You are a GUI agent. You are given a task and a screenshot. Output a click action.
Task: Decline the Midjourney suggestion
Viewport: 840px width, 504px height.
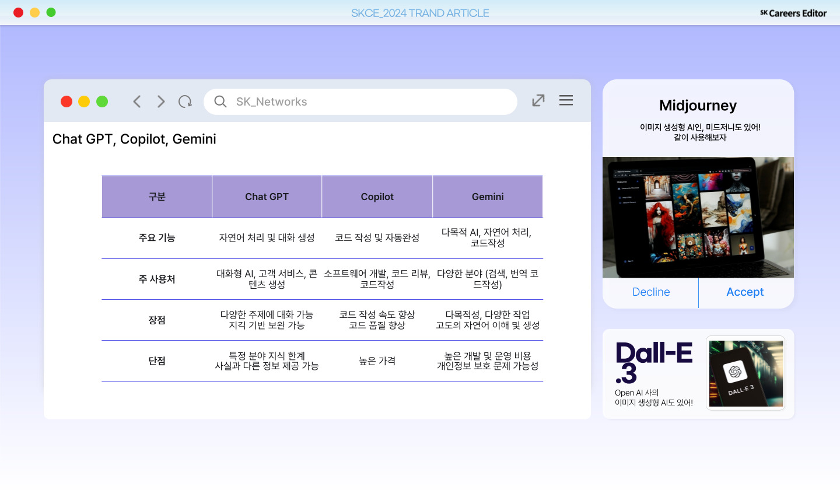pos(651,292)
